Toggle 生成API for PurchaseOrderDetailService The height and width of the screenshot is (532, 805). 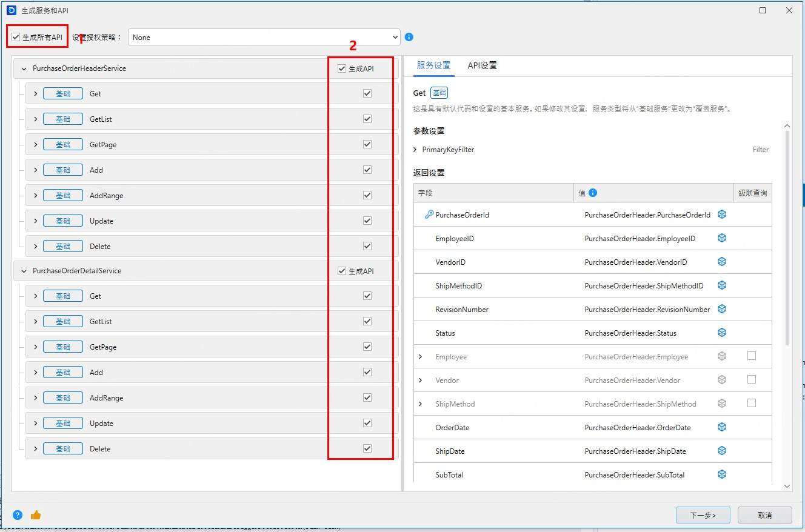[342, 271]
